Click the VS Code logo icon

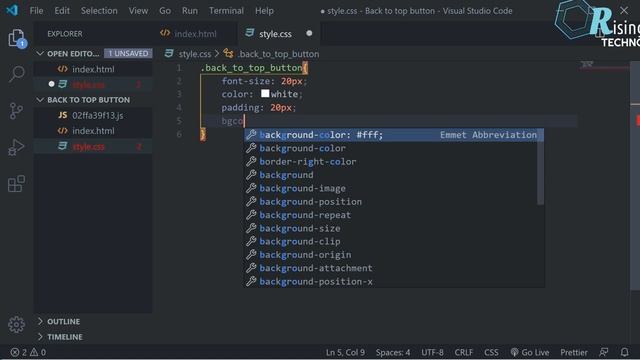(x=12, y=10)
